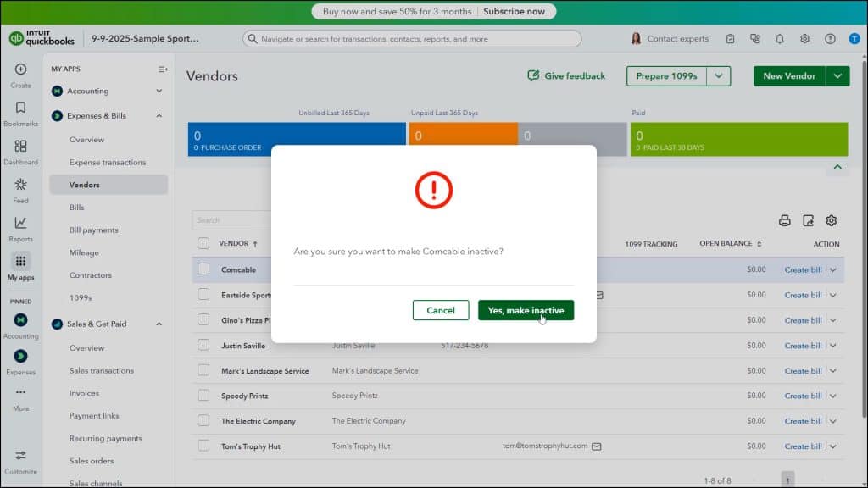Sort by the Open Balance column
The image size is (868, 488).
tap(730, 243)
